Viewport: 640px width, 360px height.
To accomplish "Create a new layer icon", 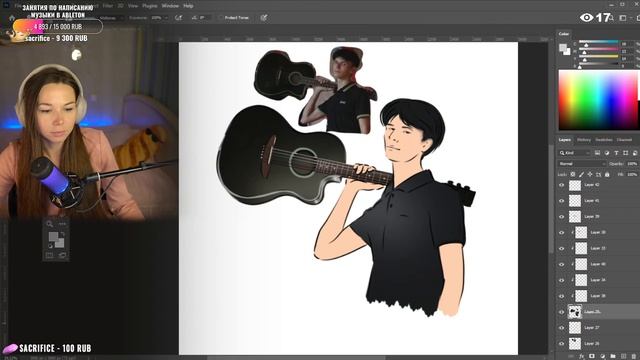I will pyautogui.click(x=623, y=356).
